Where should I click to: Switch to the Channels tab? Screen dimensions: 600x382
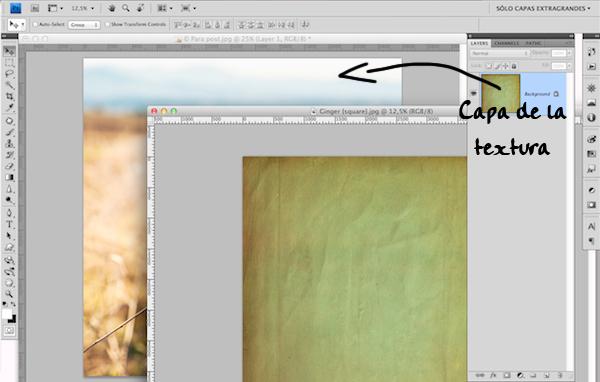pos(506,43)
